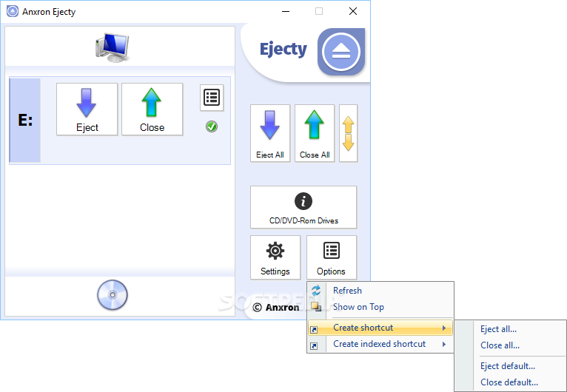The height and width of the screenshot is (392, 567).
Task: Open the Create shortcut submenu
Action: [x=380, y=328]
